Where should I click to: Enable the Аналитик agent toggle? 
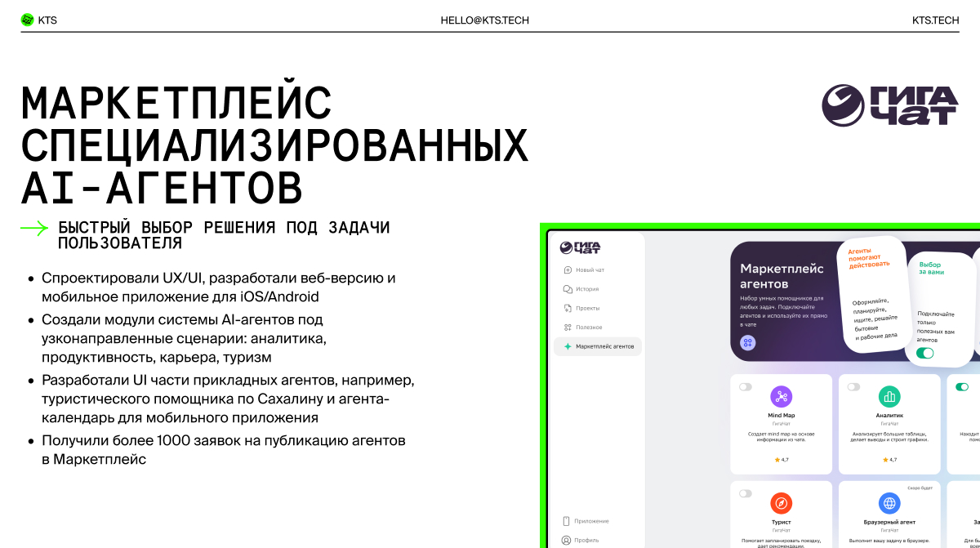pos(853,387)
